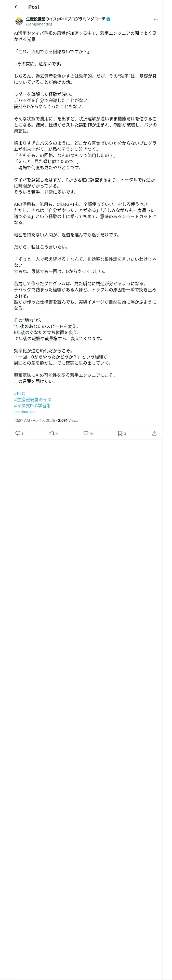Open the three-dot more options menu
This screenshot has height=980, width=172.
[156, 19]
